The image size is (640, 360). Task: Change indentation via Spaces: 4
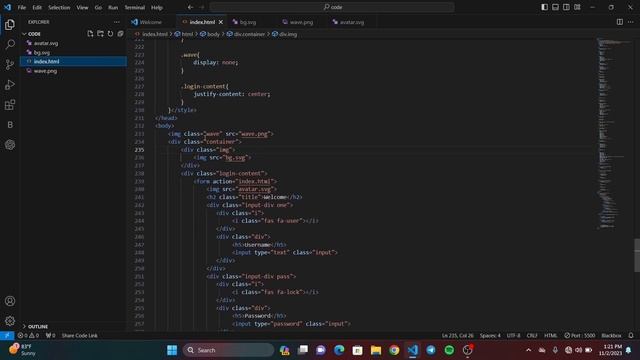point(490,336)
